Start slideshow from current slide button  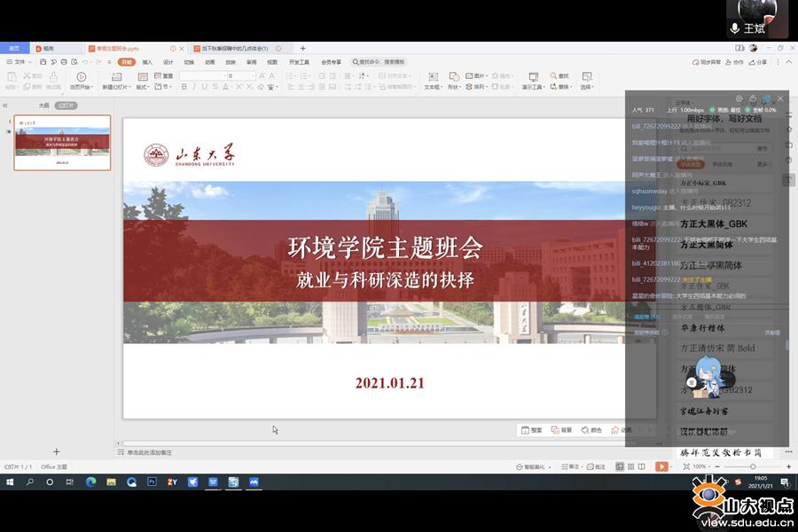(x=81, y=80)
